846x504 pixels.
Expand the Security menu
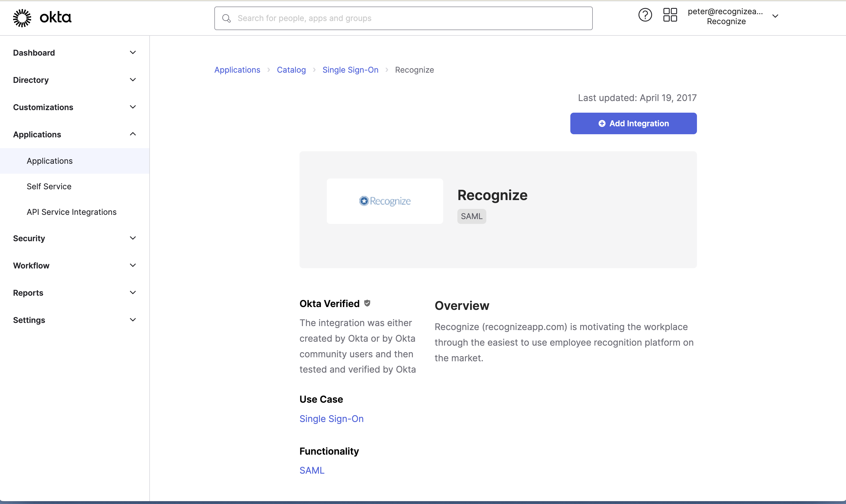[x=74, y=238]
